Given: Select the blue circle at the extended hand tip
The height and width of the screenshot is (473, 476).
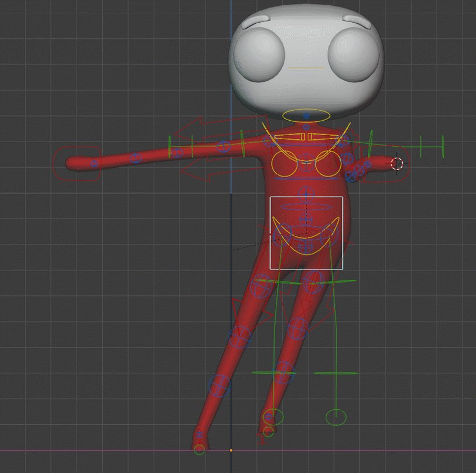Looking at the screenshot, I should 95,164.
